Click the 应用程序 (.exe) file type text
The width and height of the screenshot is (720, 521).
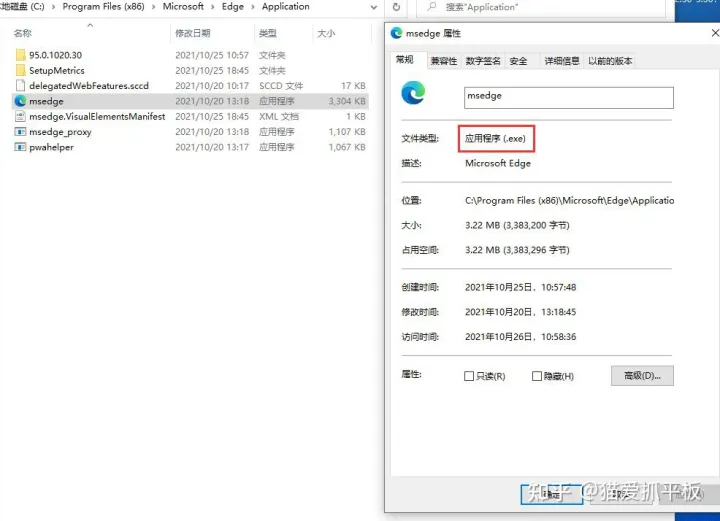click(495, 139)
